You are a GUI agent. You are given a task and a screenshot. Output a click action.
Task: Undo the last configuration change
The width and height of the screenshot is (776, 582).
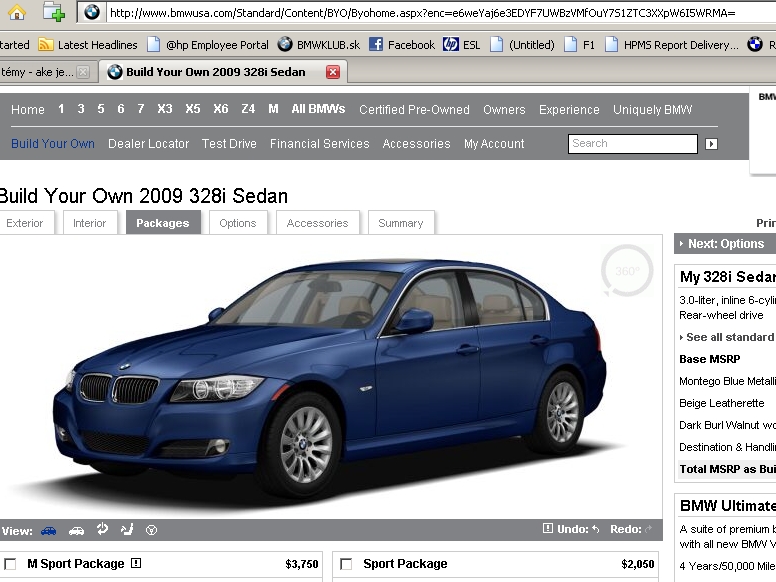(x=579, y=529)
